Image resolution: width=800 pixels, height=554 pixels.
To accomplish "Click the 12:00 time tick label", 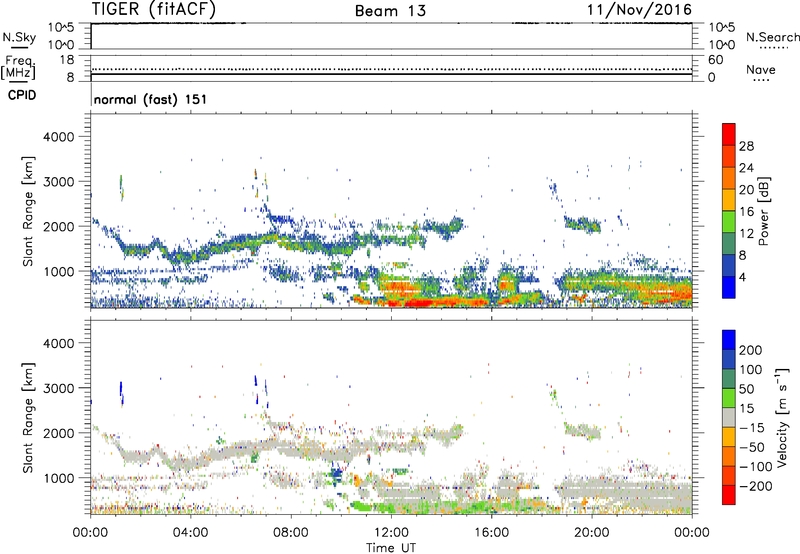I will coord(391,533).
